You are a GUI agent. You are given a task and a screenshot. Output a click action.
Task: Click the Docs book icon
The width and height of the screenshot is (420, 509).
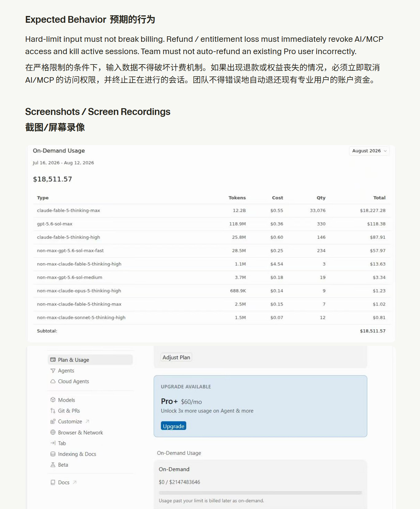[53, 482]
